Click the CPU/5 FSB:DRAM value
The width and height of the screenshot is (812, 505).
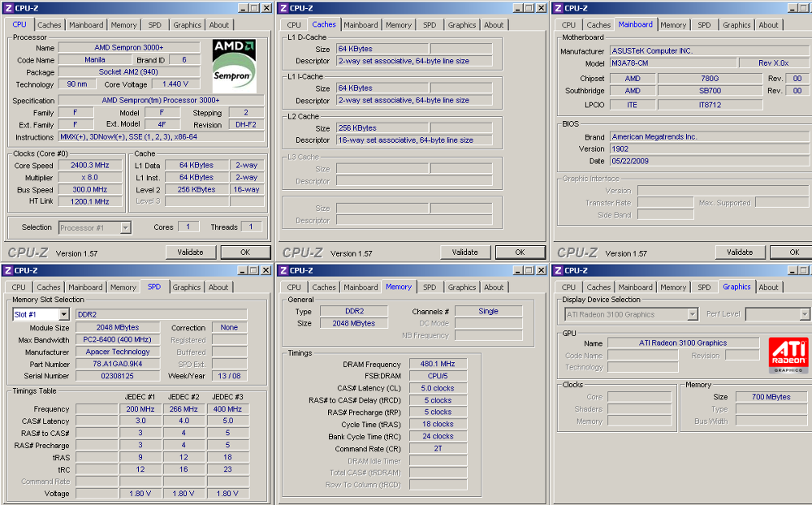click(x=438, y=376)
